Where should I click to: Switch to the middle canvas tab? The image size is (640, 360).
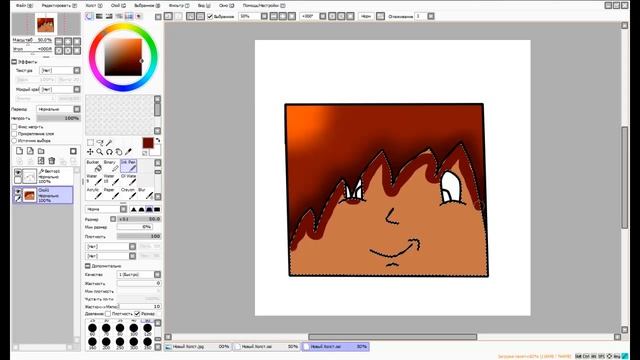click(267, 347)
